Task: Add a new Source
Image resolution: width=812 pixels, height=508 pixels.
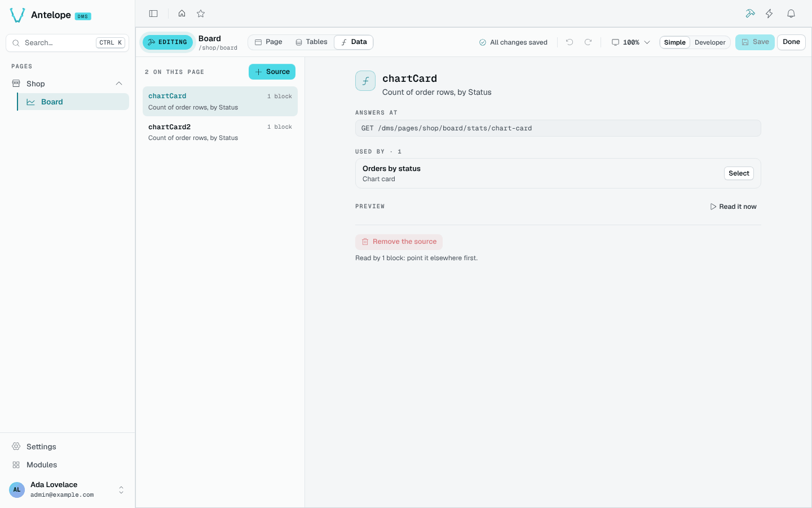Action: [x=272, y=72]
